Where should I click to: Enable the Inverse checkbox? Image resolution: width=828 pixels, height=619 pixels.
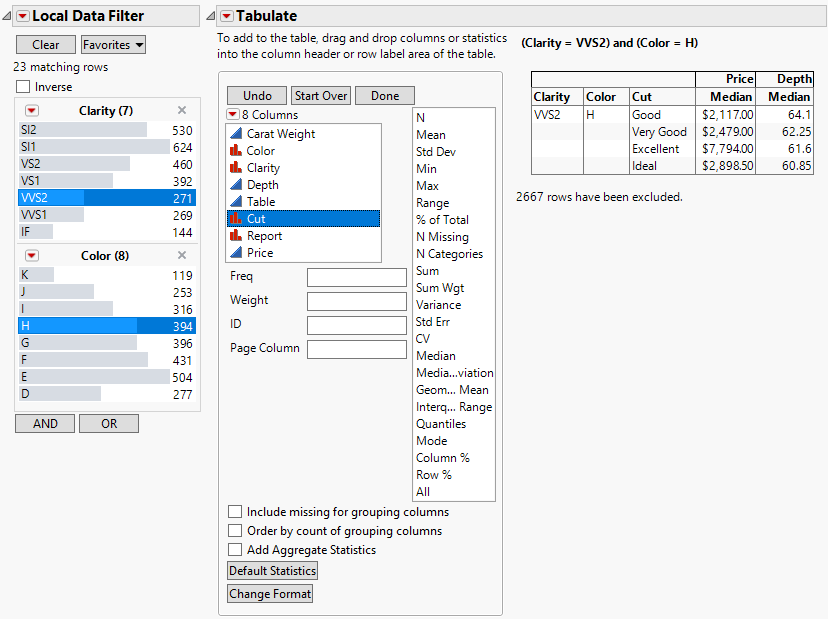23,87
